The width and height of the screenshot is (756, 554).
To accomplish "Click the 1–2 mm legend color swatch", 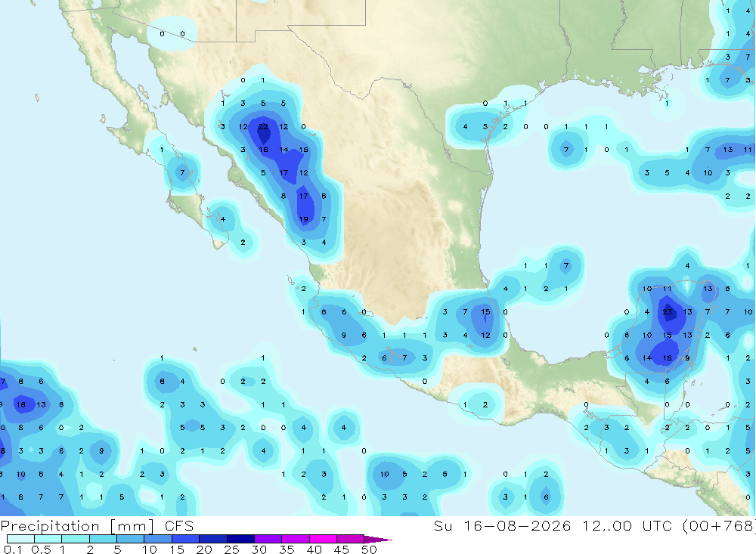I will (76, 539).
